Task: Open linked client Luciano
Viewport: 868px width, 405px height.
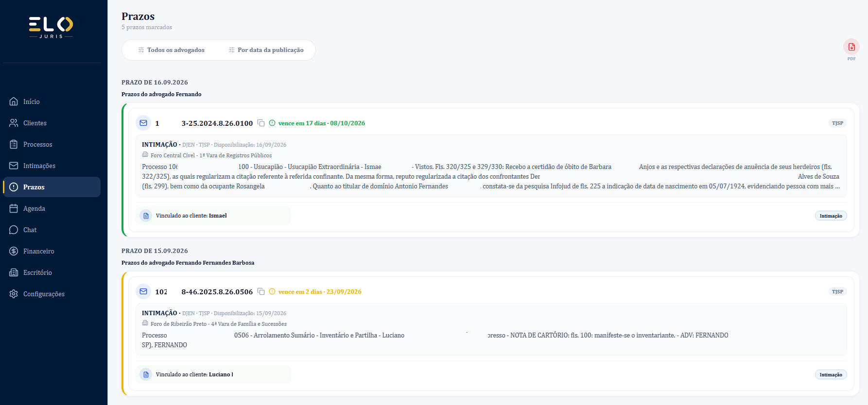Action: coord(213,374)
